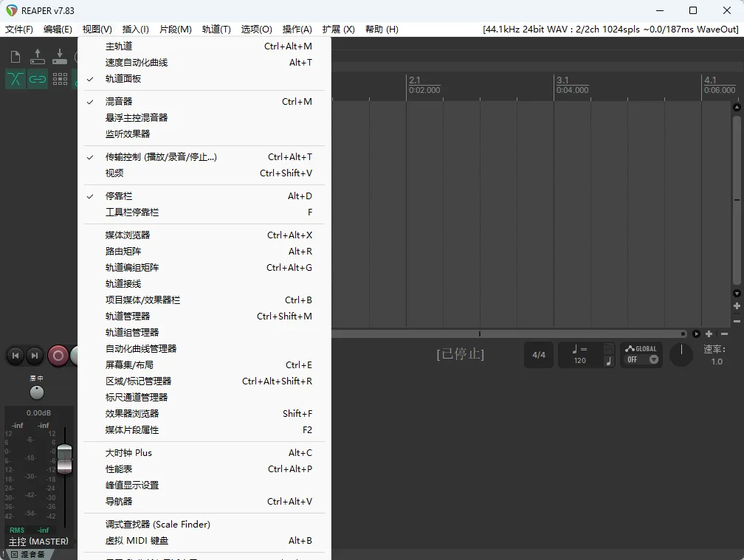The height and width of the screenshot is (560, 744).
Task: Click the metronome quarter-note icon beside the tempo
Action: [x=609, y=360]
